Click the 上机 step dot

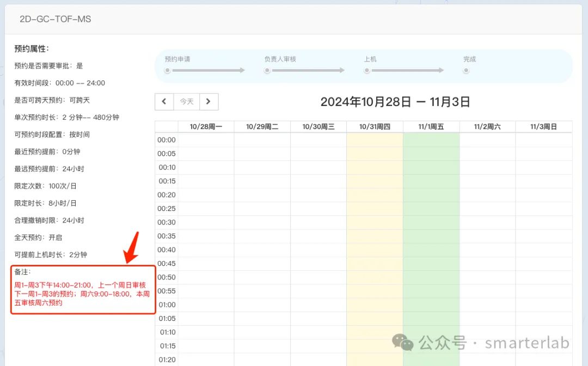coord(367,71)
